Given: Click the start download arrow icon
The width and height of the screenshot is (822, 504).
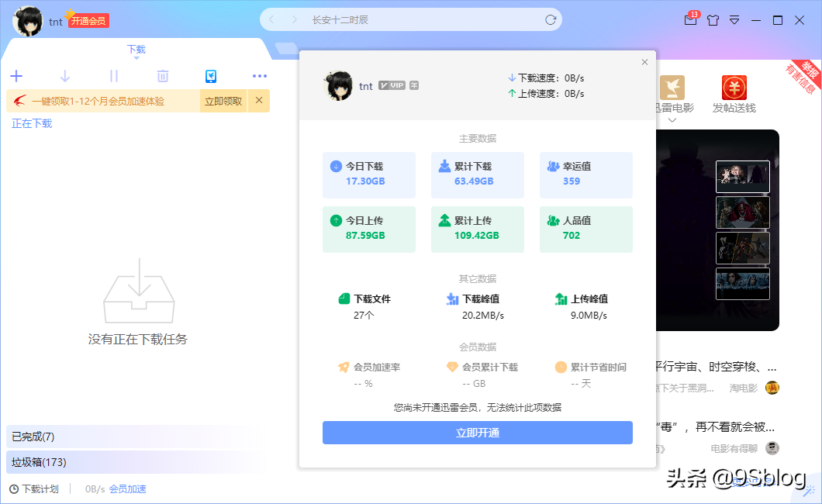Looking at the screenshot, I should (65, 77).
